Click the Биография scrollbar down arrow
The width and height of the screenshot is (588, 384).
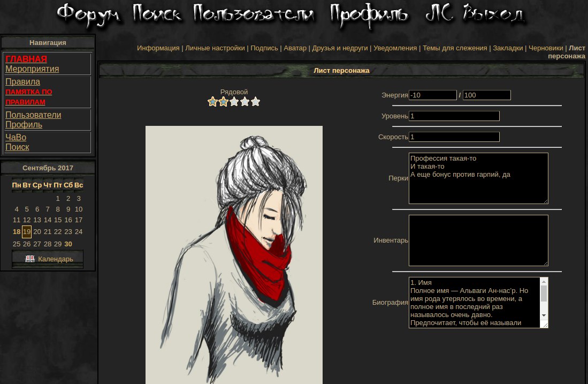pos(544,315)
